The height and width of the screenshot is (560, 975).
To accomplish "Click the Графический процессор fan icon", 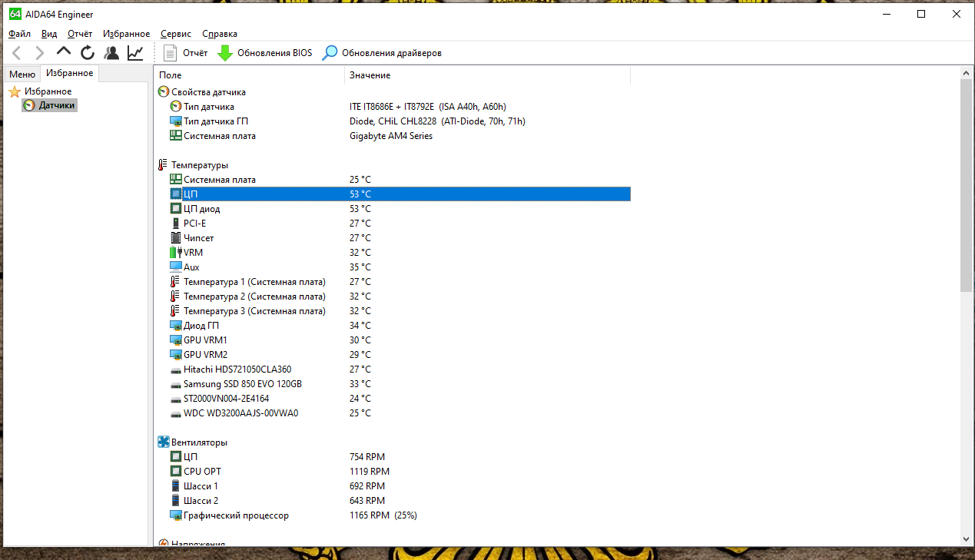I will click(x=176, y=515).
